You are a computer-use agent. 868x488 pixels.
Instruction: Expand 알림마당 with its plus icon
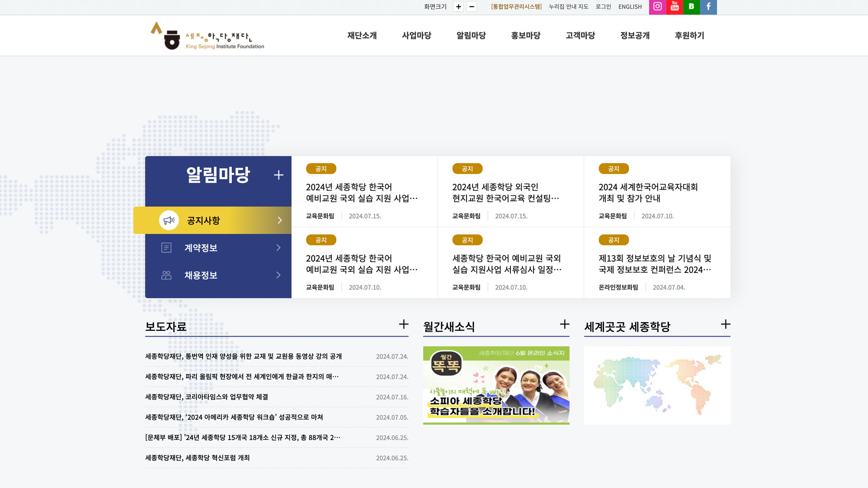(278, 175)
